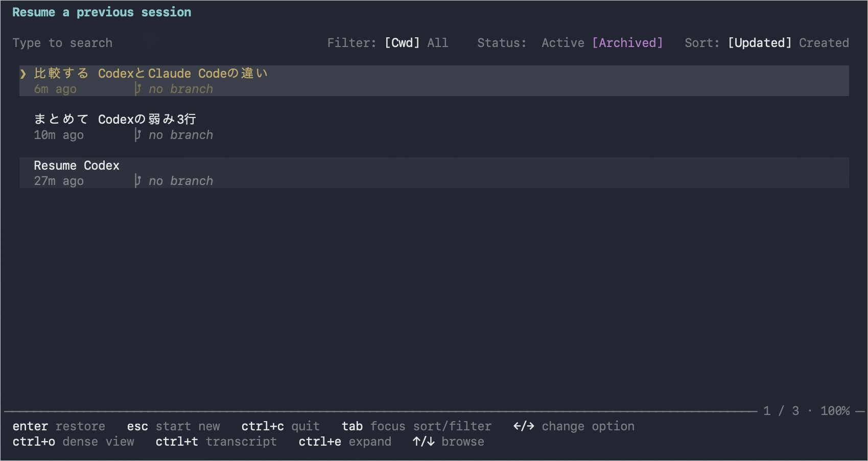The height and width of the screenshot is (461, 868).
Task: Click the 'tab focus sort/filter' hint
Action: [416, 426]
